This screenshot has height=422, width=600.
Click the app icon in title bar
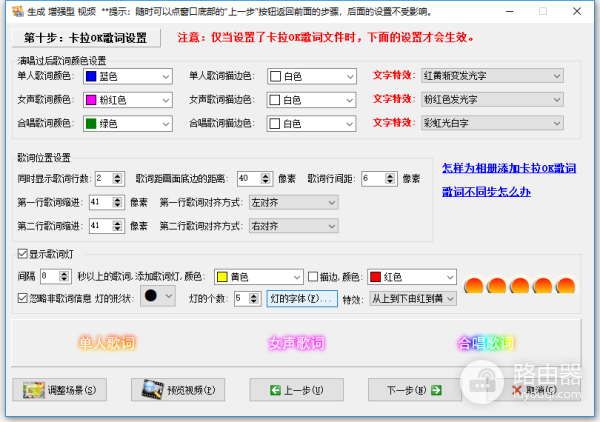click(x=18, y=11)
